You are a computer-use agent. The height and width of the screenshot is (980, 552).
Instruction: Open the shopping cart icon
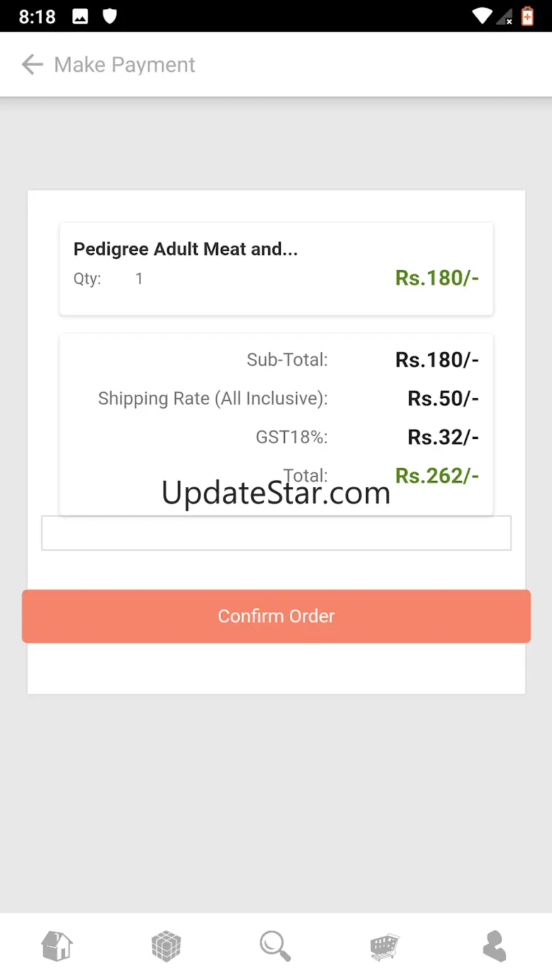pos(385,946)
